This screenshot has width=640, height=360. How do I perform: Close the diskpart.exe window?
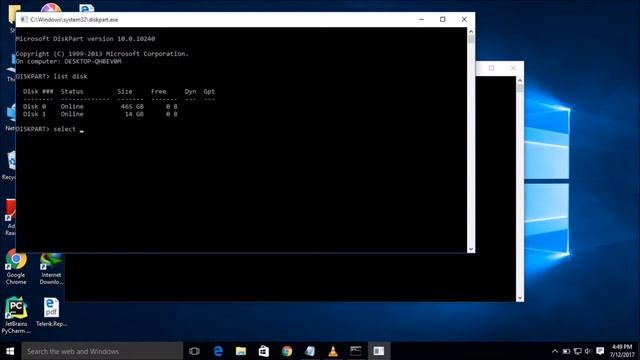click(x=464, y=19)
